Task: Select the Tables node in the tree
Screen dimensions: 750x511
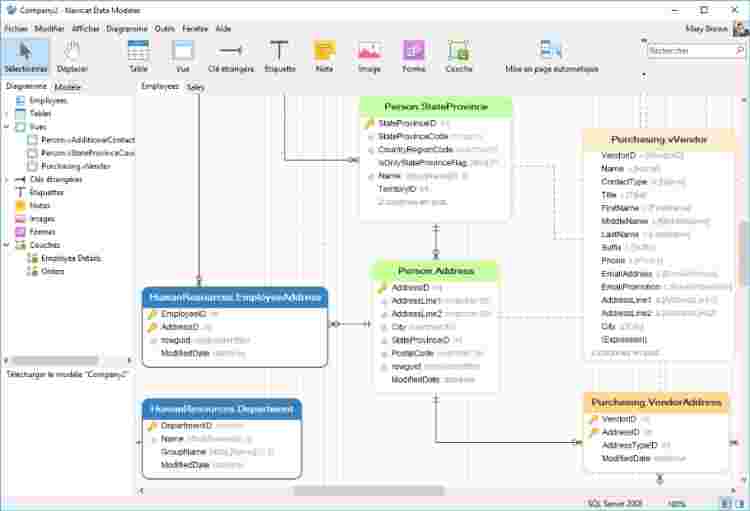Action: (x=40, y=113)
